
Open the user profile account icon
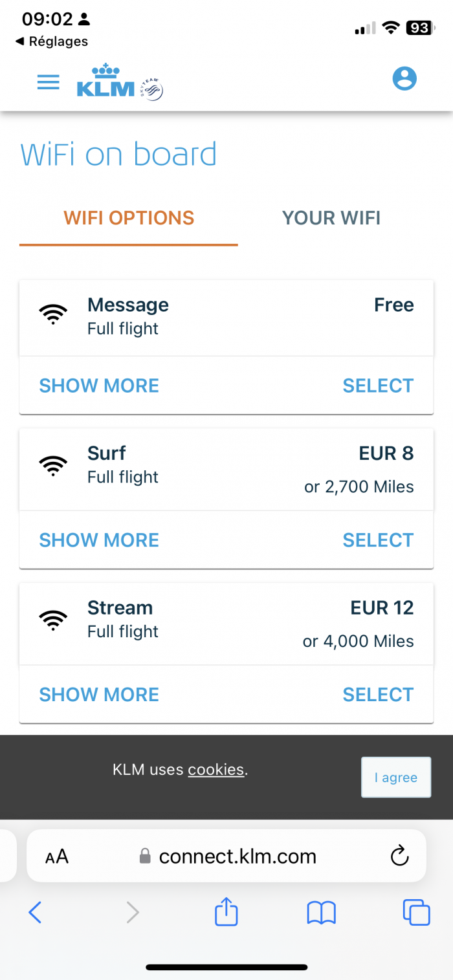(404, 79)
